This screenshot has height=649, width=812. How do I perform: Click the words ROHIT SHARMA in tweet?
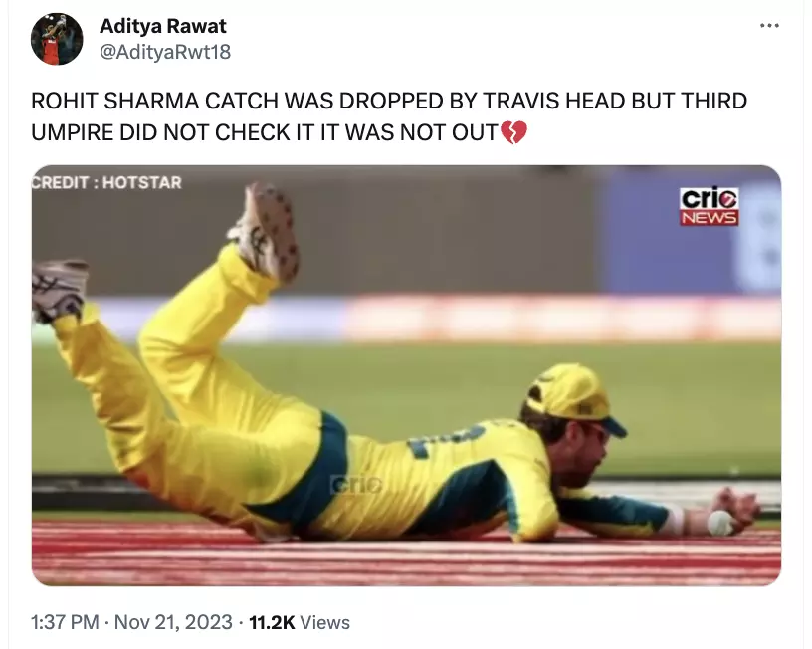tap(115, 101)
